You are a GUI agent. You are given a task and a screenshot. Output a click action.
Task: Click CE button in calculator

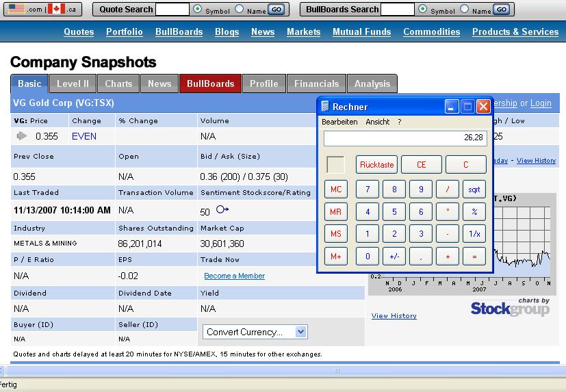point(422,165)
